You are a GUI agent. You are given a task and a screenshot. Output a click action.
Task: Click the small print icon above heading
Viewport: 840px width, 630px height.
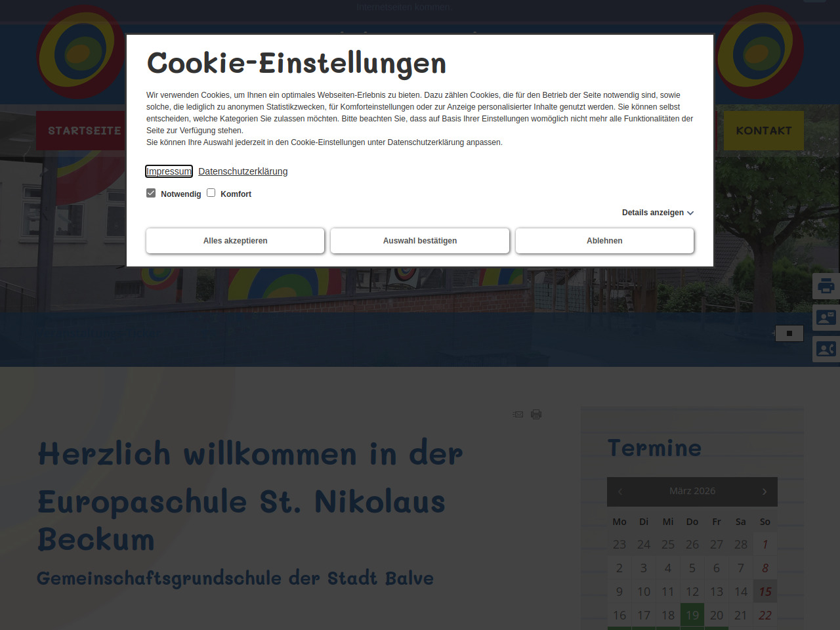click(536, 414)
